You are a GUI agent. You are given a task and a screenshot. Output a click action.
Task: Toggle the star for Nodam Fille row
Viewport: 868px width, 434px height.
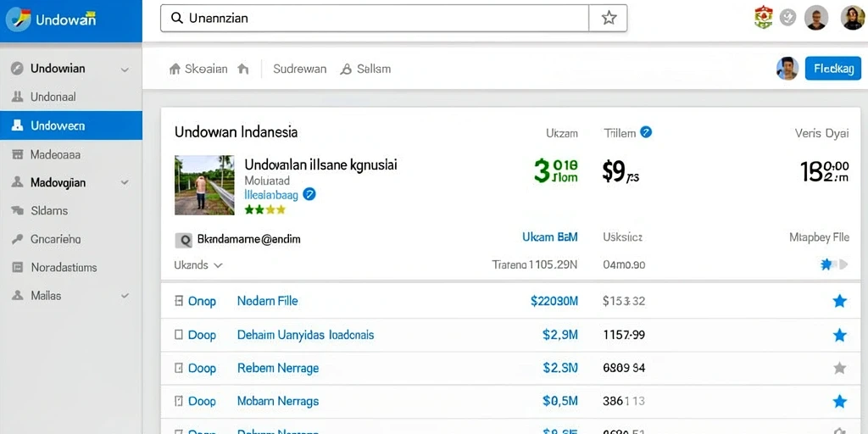[840, 301]
